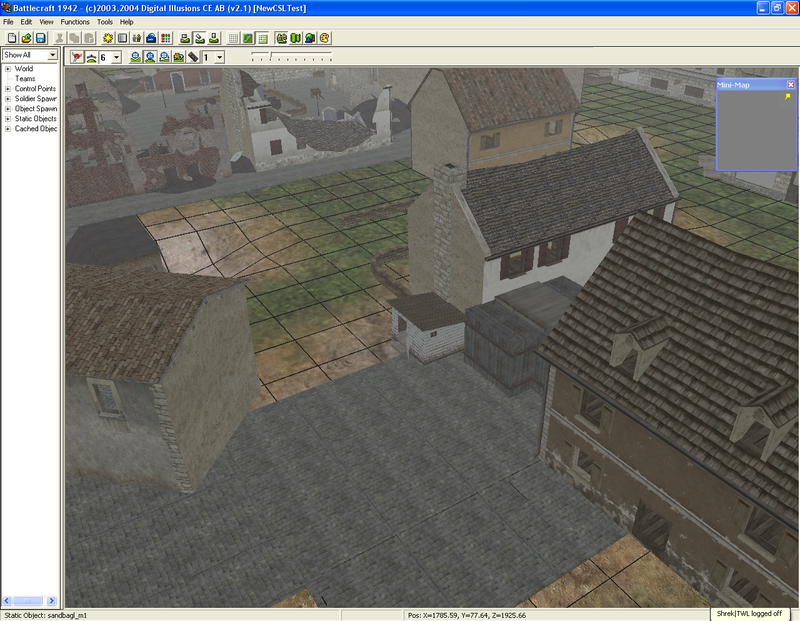Click the red flag tool icon

pos(77,57)
